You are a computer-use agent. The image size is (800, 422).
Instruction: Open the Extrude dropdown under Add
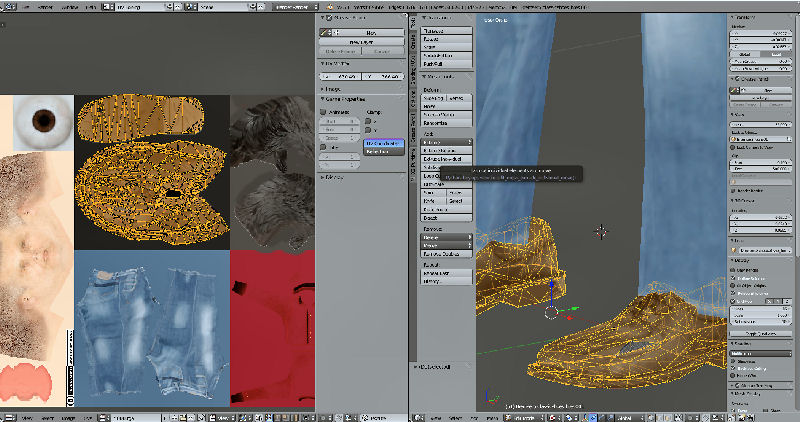(446, 142)
